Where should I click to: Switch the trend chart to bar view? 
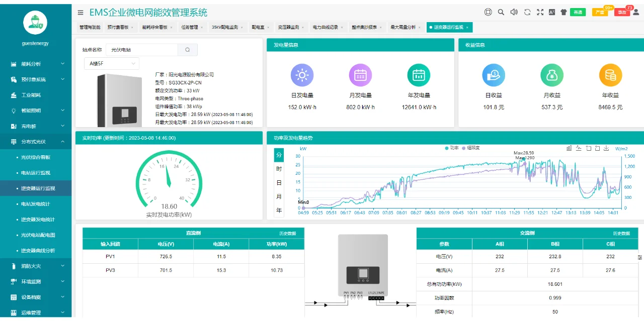(x=569, y=148)
